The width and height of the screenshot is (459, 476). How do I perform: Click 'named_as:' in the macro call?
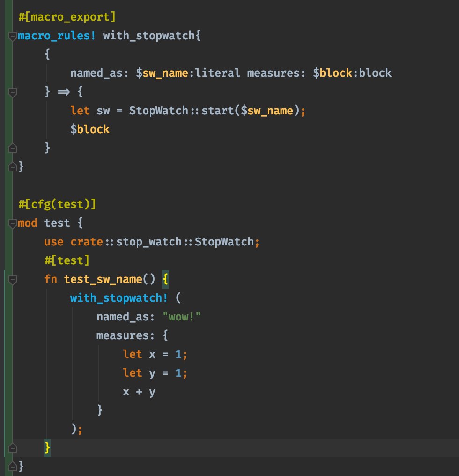click(126, 317)
